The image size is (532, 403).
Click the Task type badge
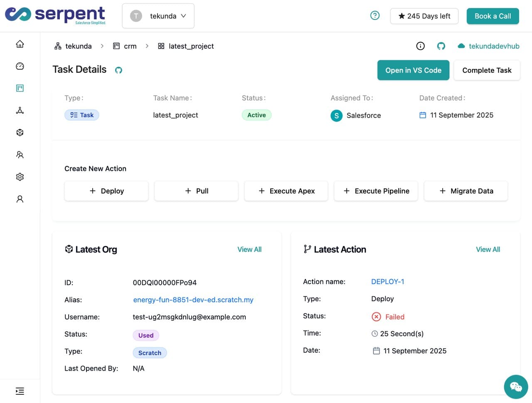point(82,115)
